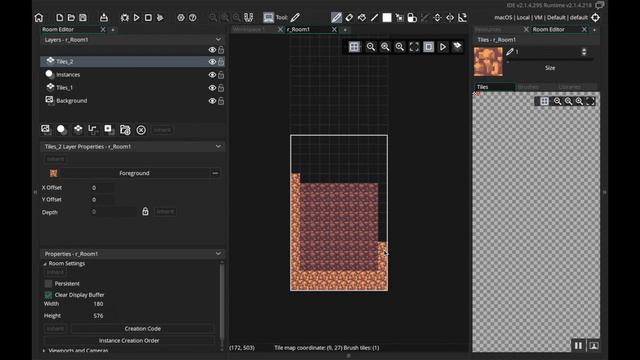Toggle visibility of all layers
The height and width of the screenshot is (360, 640).
(212, 50)
